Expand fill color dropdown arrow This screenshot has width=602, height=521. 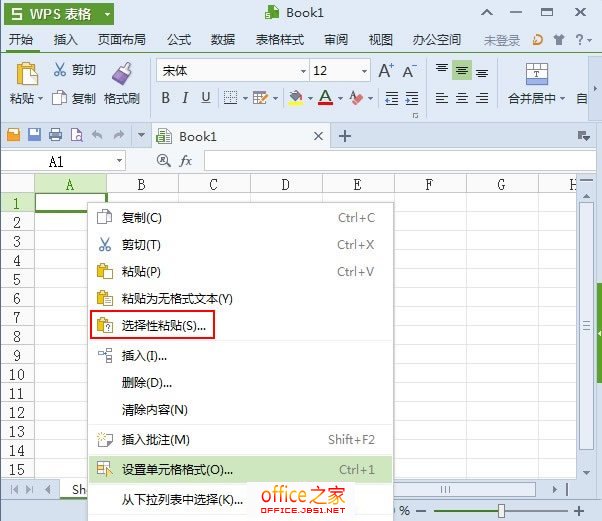pos(310,99)
